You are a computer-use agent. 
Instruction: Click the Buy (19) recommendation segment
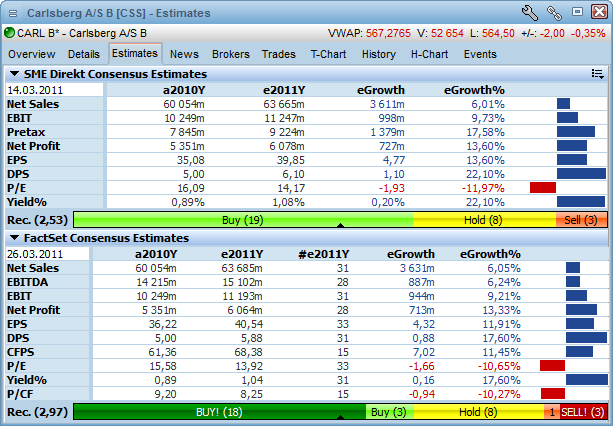[243, 219]
